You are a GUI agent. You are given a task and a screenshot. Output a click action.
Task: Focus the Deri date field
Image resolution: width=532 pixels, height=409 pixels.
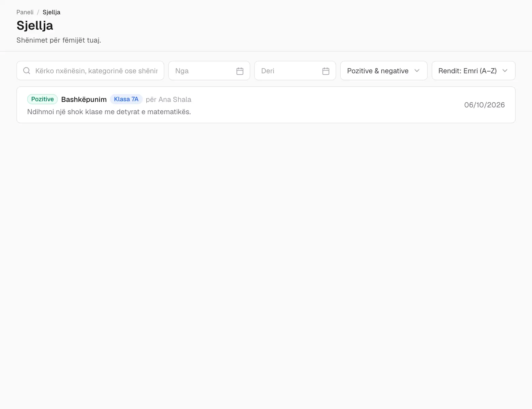tap(295, 71)
